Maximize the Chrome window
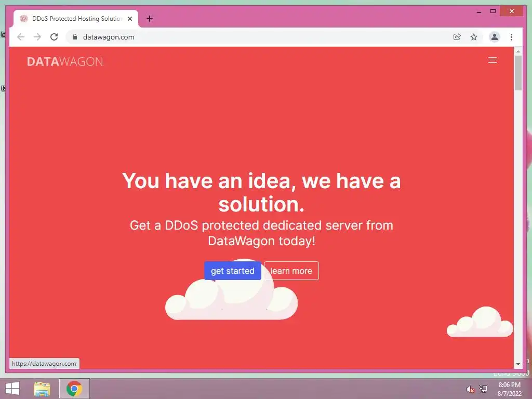 click(493, 11)
